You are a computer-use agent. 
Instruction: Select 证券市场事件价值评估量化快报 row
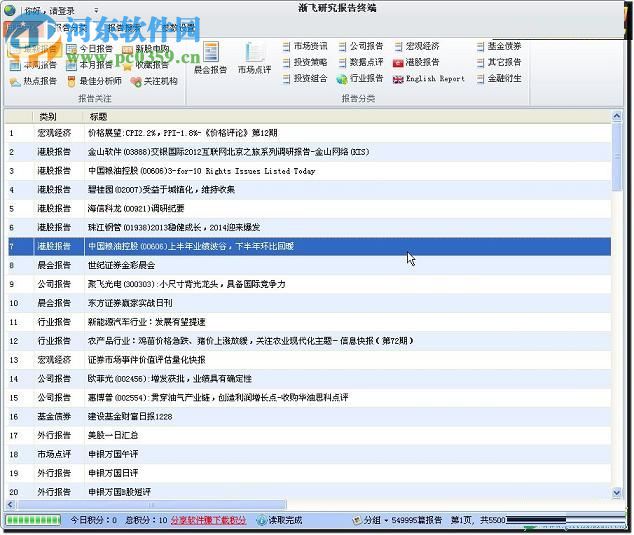click(309, 359)
